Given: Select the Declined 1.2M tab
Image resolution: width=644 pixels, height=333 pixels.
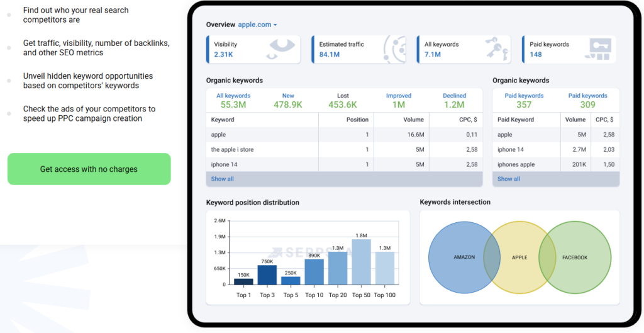Looking at the screenshot, I should point(454,100).
